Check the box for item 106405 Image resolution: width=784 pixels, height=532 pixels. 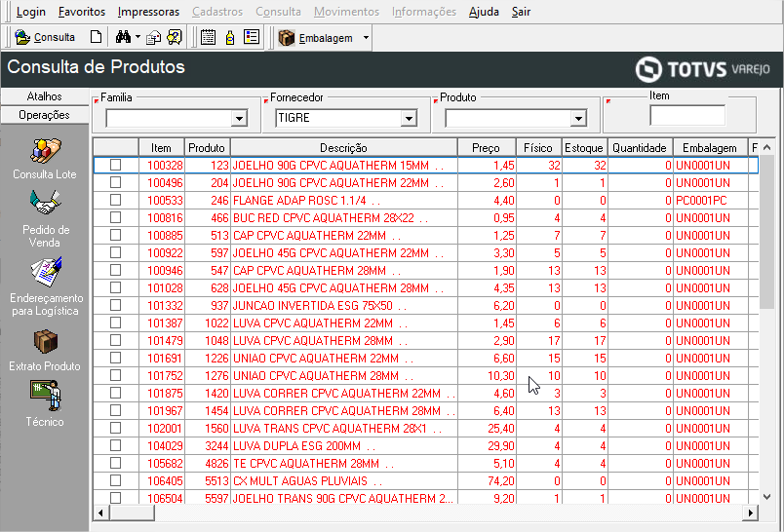pyautogui.click(x=115, y=480)
